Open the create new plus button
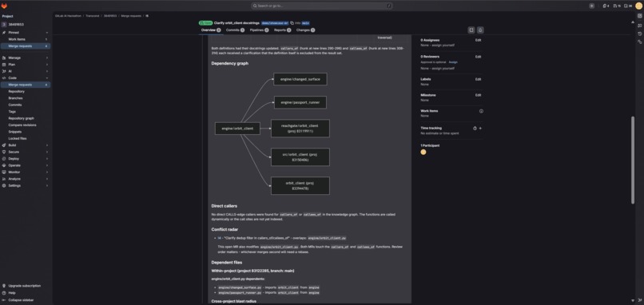The image size is (644, 305). tap(591, 6)
